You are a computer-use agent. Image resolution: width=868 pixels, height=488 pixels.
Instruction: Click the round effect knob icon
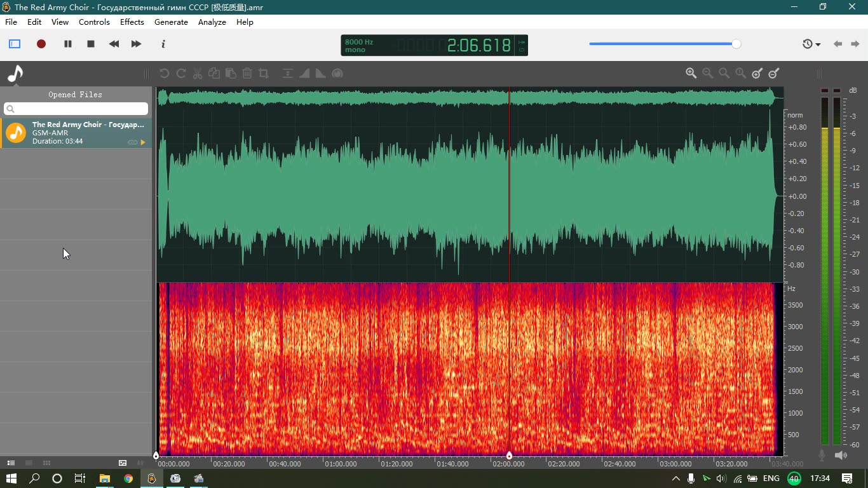click(x=337, y=74)
